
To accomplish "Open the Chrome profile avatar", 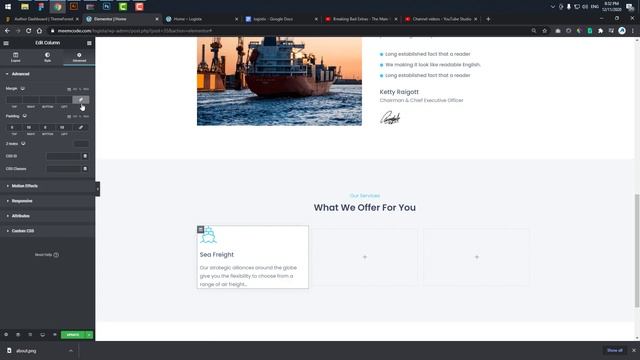I will point(622,31).
